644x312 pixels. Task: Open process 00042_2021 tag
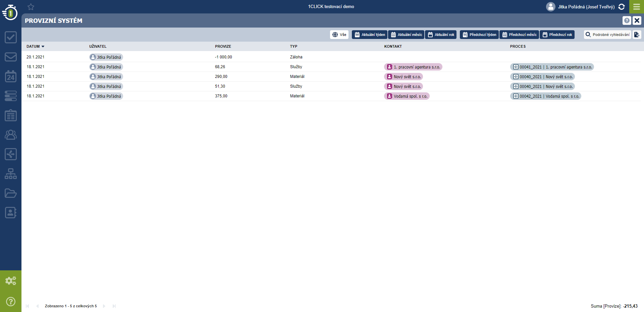point(545,96)
